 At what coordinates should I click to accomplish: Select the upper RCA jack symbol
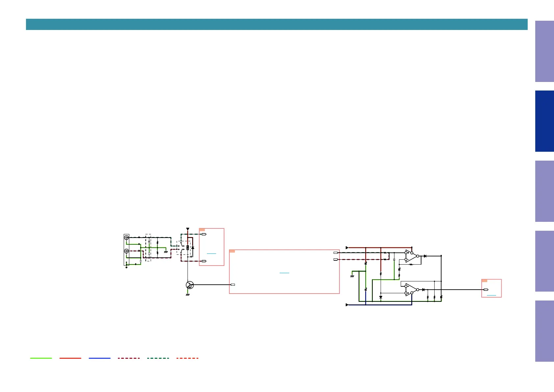(126, 238)
